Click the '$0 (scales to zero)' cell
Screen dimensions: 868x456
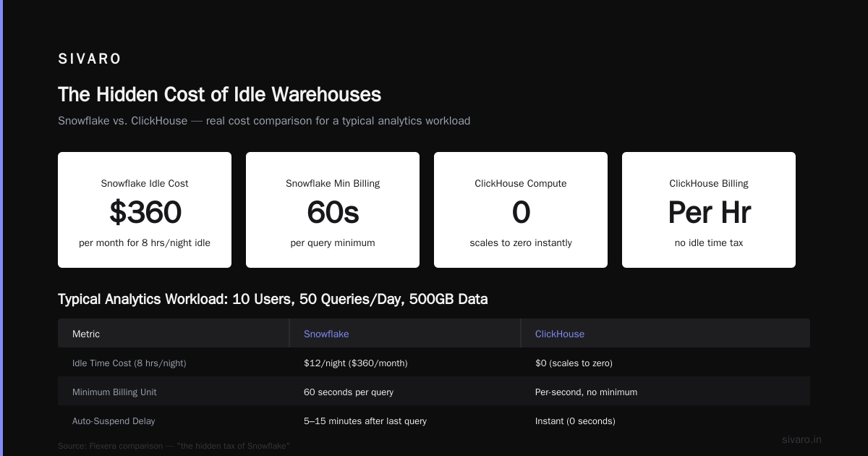coord(574,363)
